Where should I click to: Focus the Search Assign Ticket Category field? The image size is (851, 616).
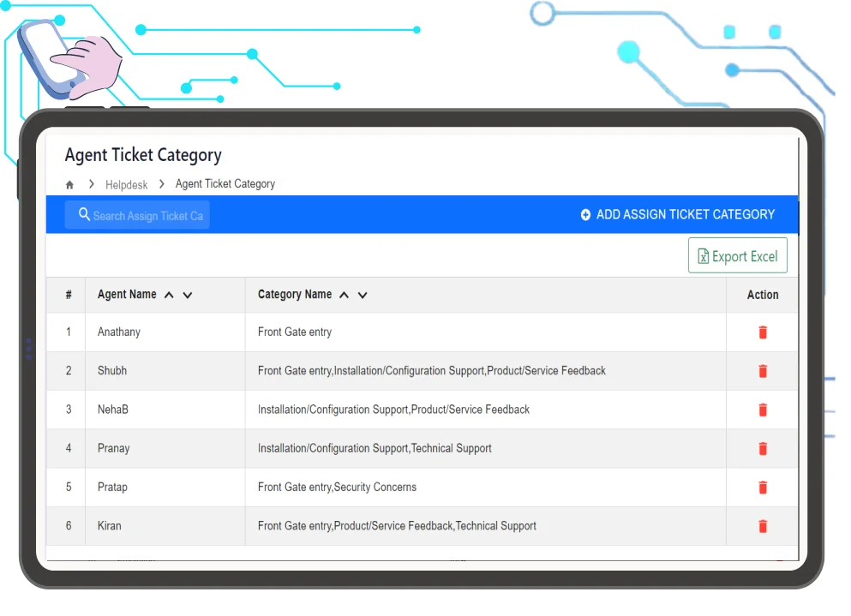pyautogui.click(x=147, y=216)
